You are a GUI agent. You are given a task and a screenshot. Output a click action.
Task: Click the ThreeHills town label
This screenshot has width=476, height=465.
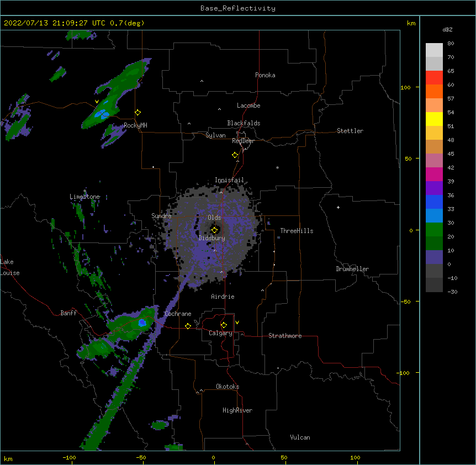[x=297, y=231]
